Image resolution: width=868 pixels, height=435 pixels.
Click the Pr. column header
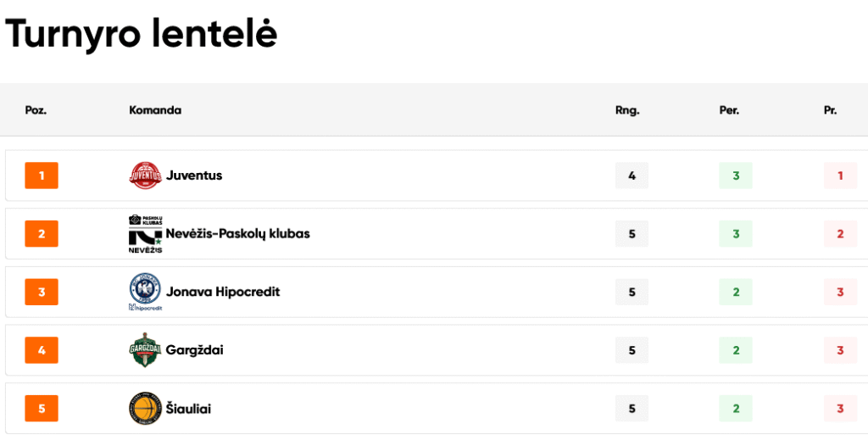tap(831, 110)
